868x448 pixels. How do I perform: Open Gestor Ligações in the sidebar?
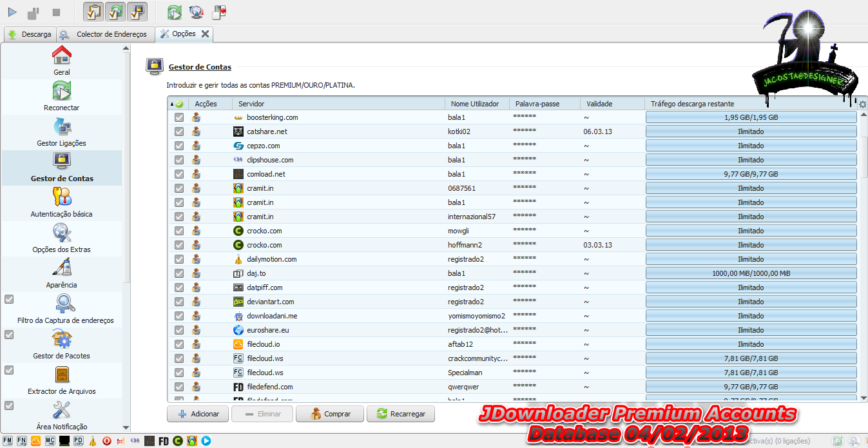(62, 132)
